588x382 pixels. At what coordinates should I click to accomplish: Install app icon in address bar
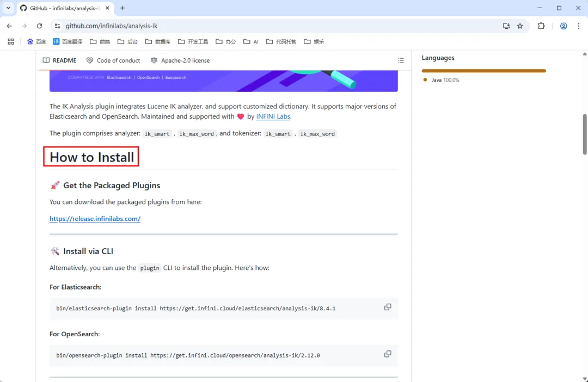click(x=506, y=26)
